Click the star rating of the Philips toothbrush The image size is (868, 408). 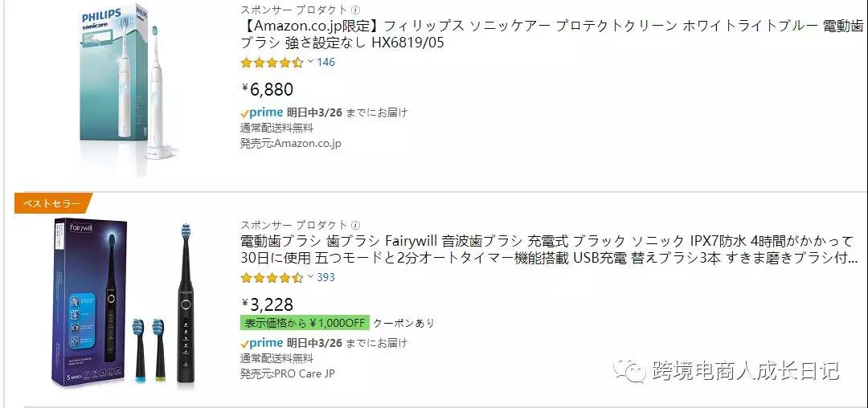[x=272, y=63]
